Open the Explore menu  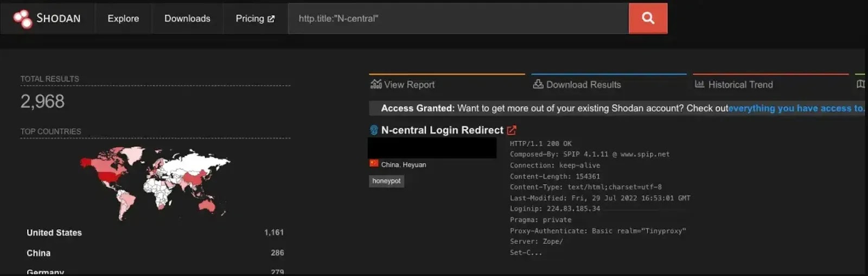123,18
